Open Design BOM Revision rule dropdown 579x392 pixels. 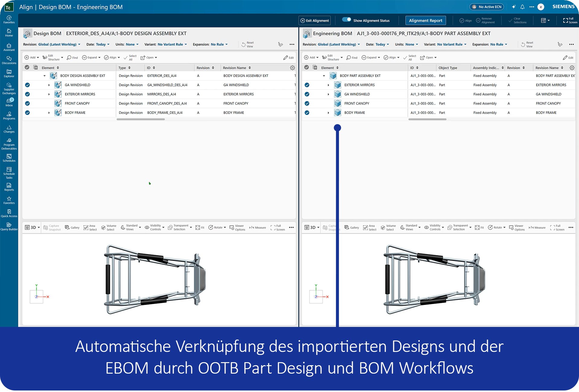click(59, 45)
